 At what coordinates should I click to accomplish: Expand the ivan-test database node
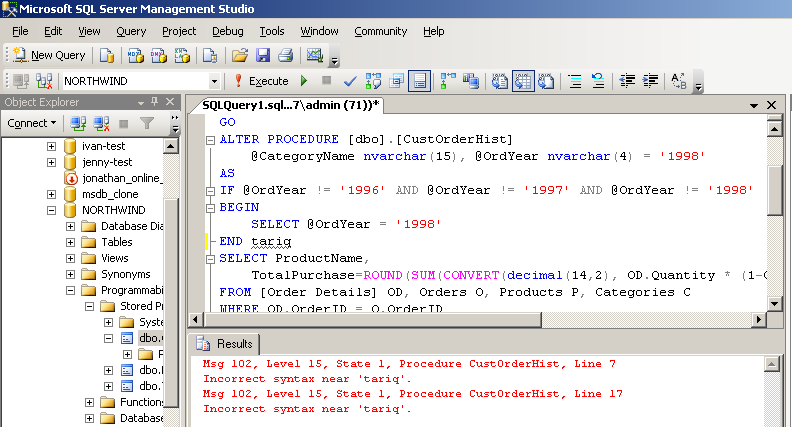(52, 146)
